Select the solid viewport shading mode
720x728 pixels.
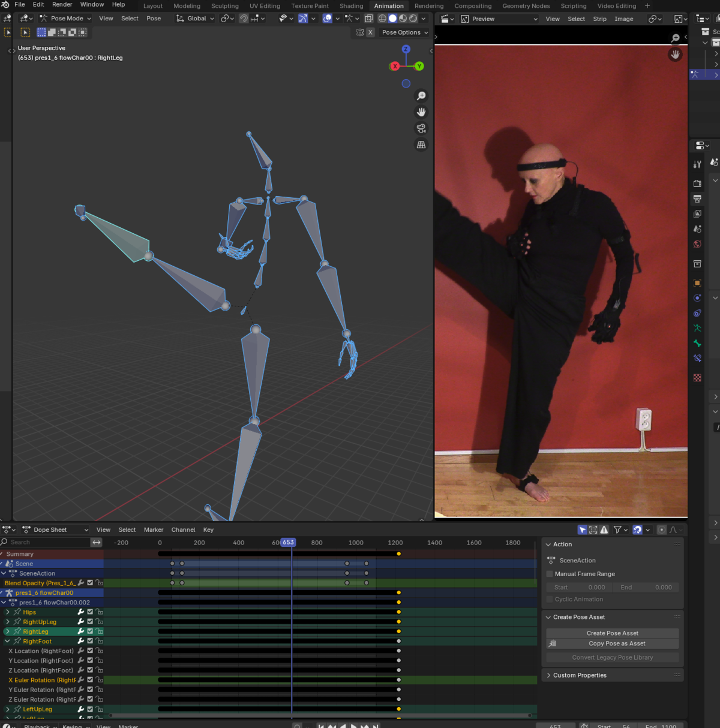coord(392,19)
